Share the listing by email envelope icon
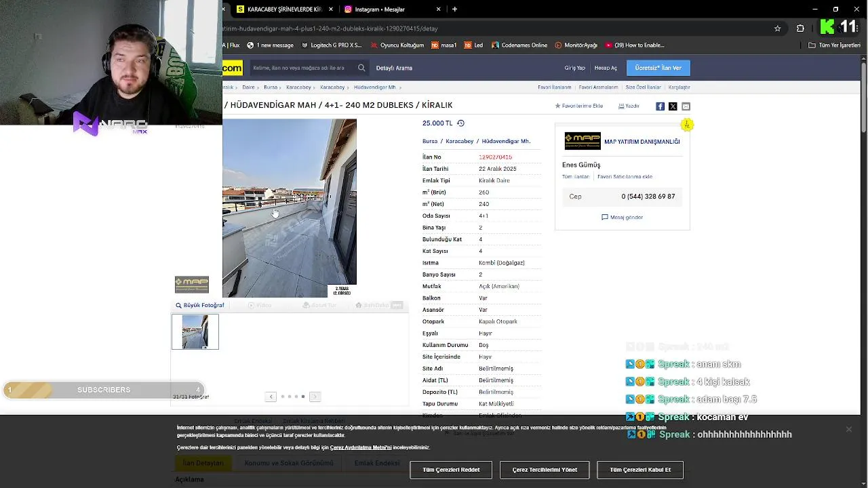The height and width of the screenshot is (488, 868). pos(686,106)
